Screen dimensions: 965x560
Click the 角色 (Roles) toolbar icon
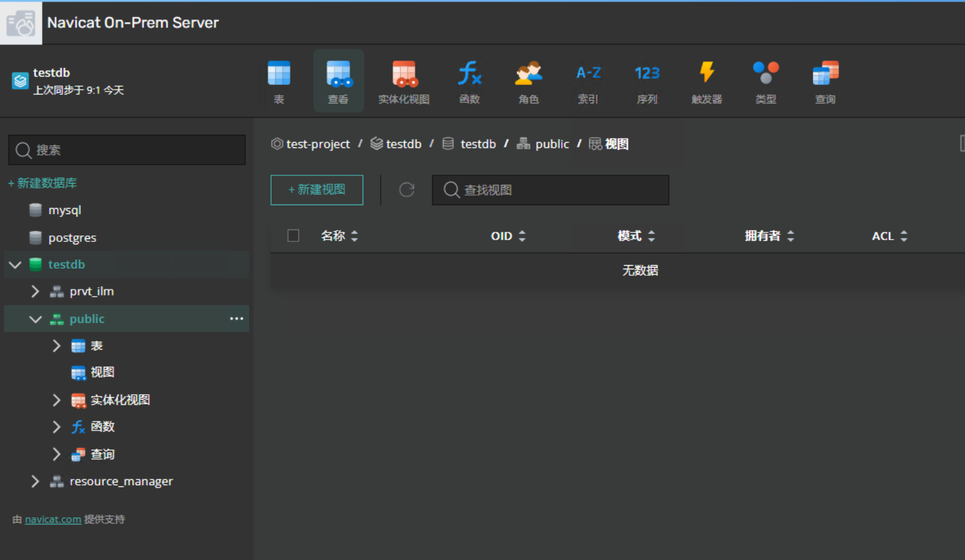528,81
